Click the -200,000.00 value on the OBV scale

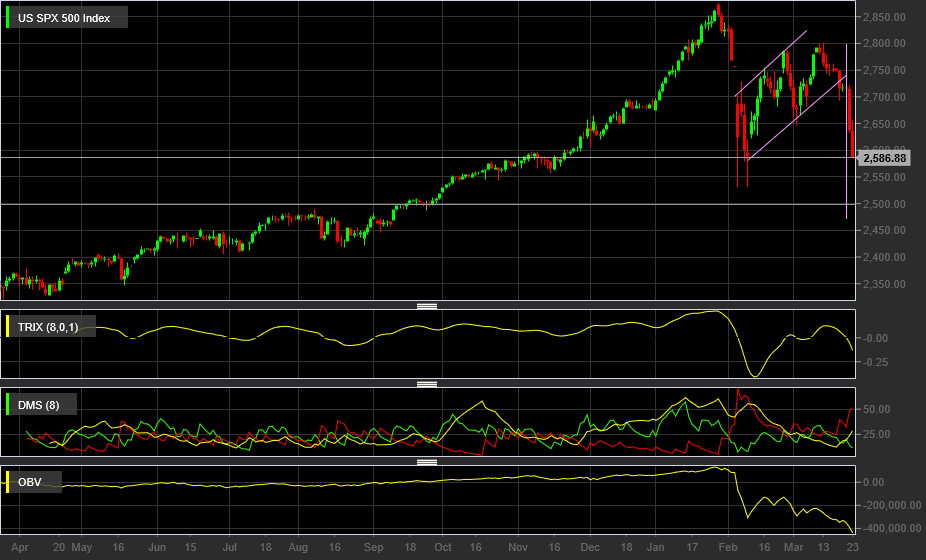pos(892,506)
